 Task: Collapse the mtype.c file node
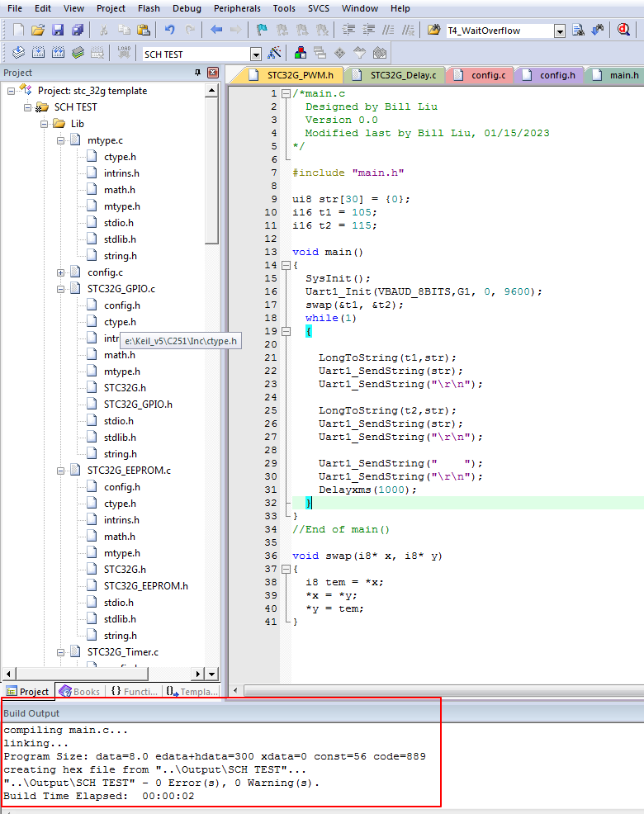[61, 140]
